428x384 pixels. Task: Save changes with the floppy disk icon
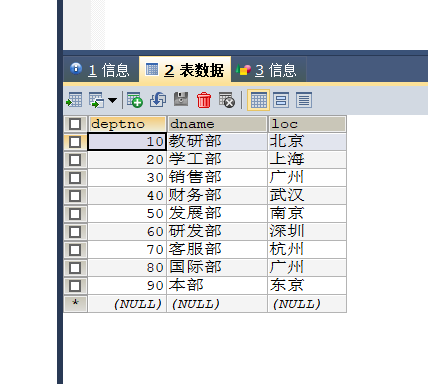pyautogui.click(x=181, y=100)
